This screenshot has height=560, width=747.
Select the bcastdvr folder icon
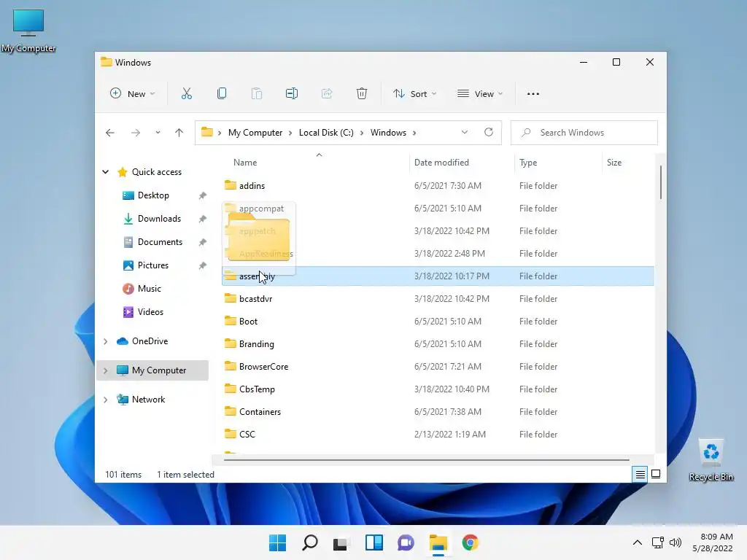(231, 298)
